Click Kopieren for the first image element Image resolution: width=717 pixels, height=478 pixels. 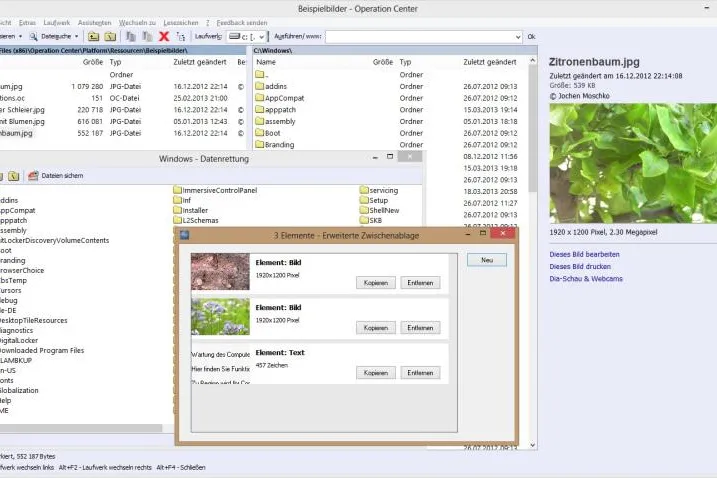(376, 283)
